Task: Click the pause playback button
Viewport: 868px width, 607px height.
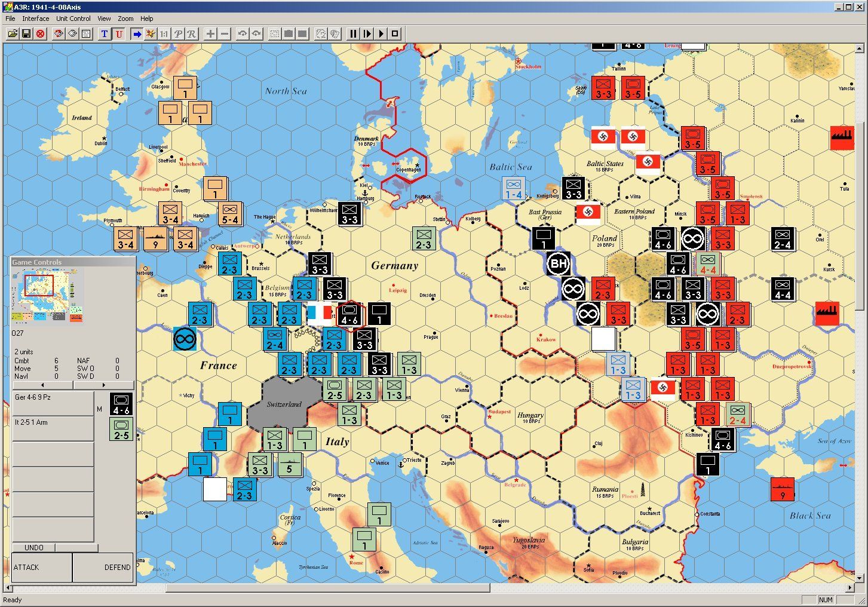Action: 354,34
